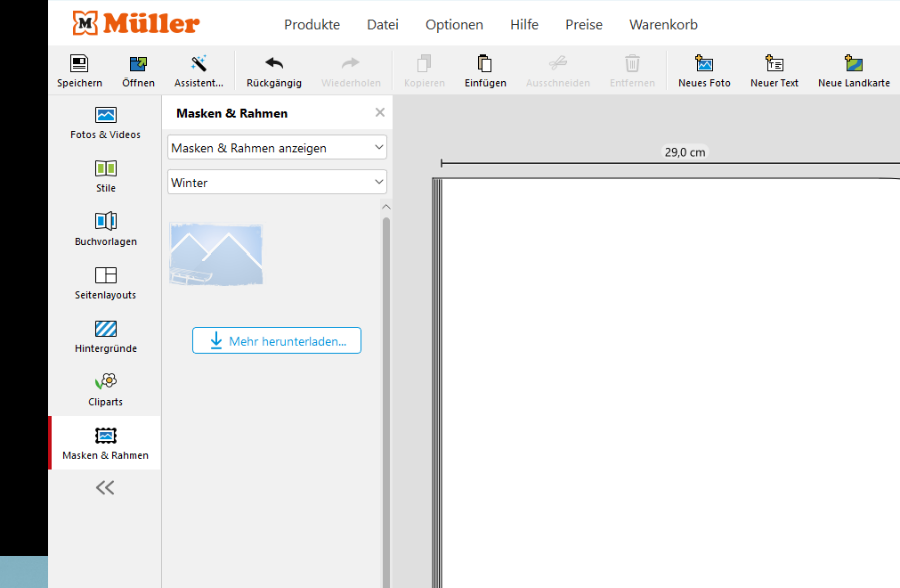Open the Cliparts section
Screen dimensions: 900x588
(x=106, y=390)
